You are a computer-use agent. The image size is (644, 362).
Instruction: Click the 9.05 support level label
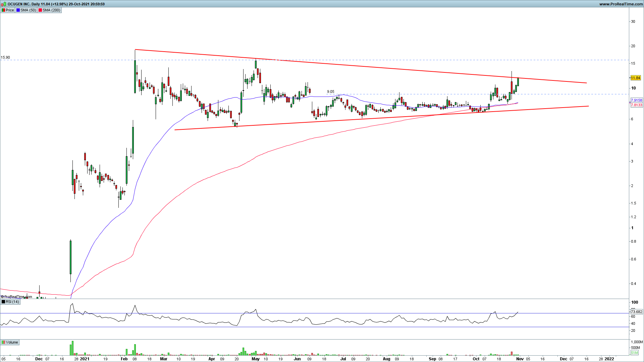pyautogui.click(x=330, y=92)
